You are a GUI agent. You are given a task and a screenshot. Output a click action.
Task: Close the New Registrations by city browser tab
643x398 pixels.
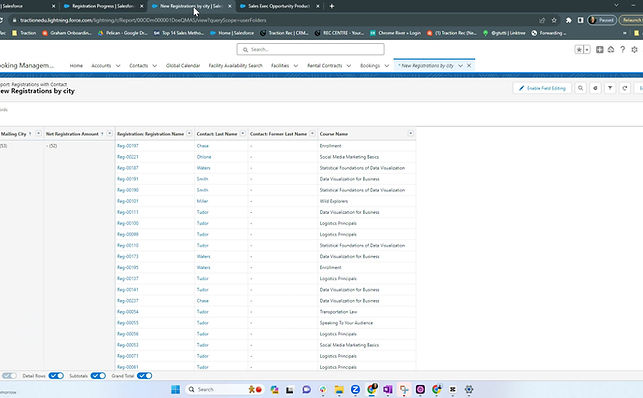pos(230,6)
